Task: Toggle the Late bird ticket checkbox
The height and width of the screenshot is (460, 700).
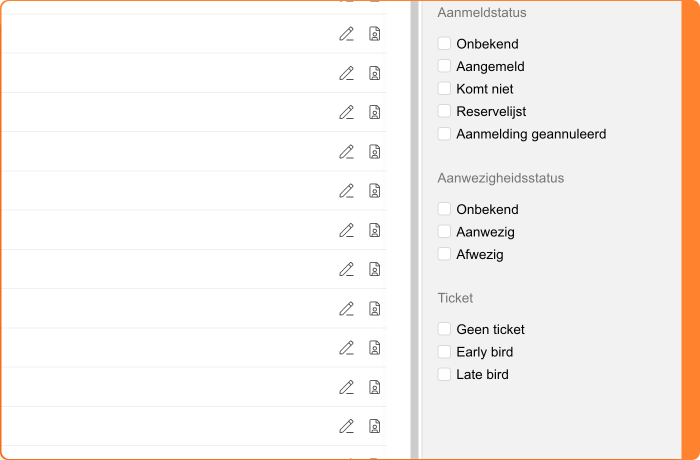Action: pos(444,374)
